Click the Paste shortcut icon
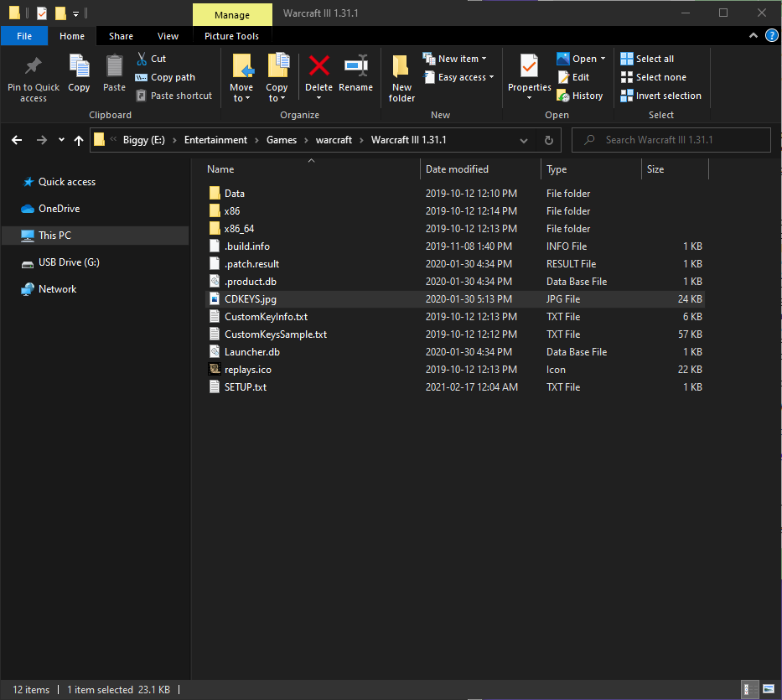The image size is (782, 700). tap(141, 96)
